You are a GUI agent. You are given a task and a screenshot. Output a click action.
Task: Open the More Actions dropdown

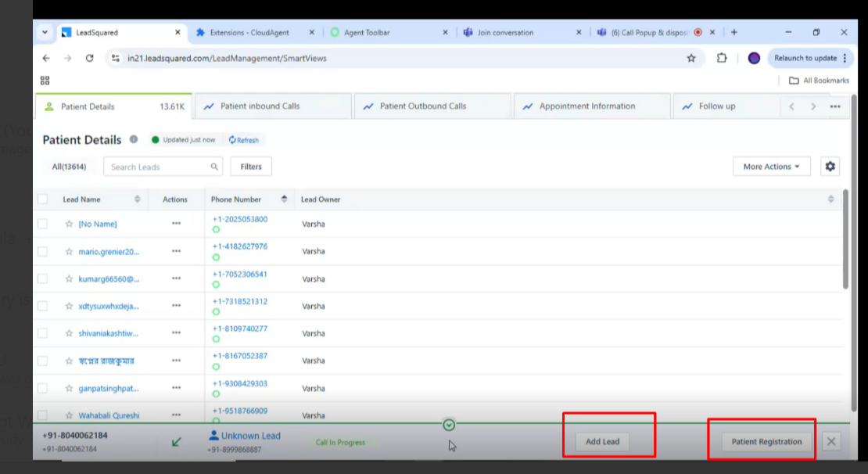pyautogui.click(x=771, y=167)
